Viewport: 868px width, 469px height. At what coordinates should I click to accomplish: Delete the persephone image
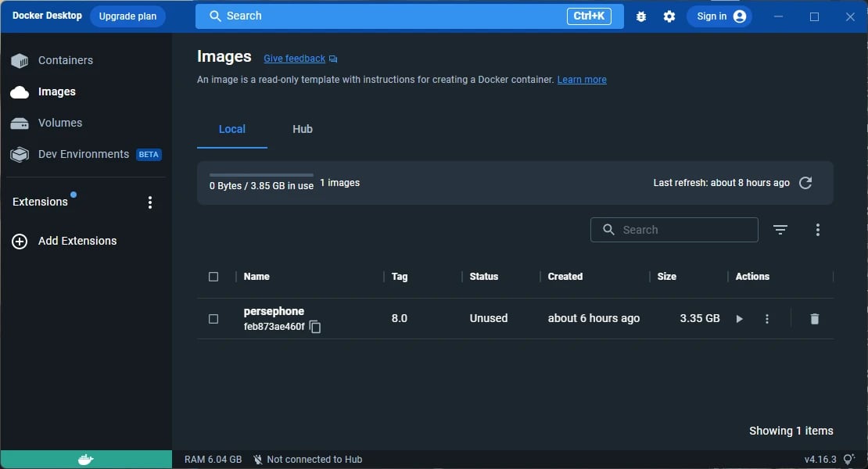(814, 319)
